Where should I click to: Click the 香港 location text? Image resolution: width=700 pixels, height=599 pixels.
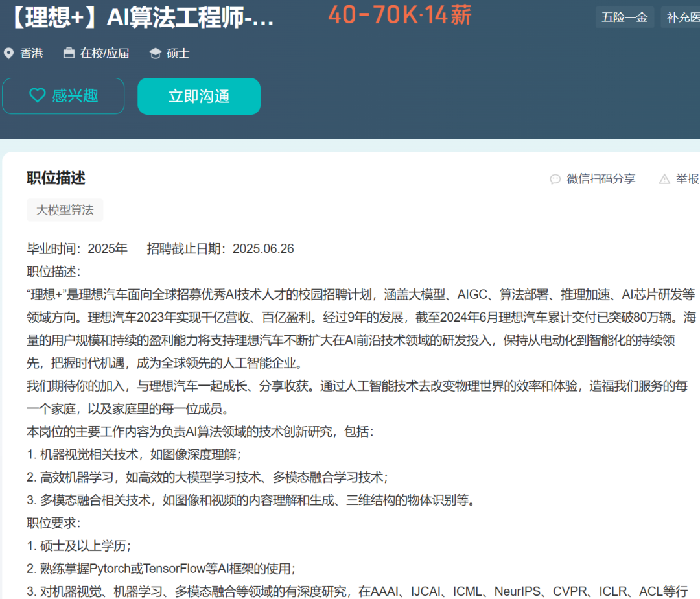tap(32, 53)
